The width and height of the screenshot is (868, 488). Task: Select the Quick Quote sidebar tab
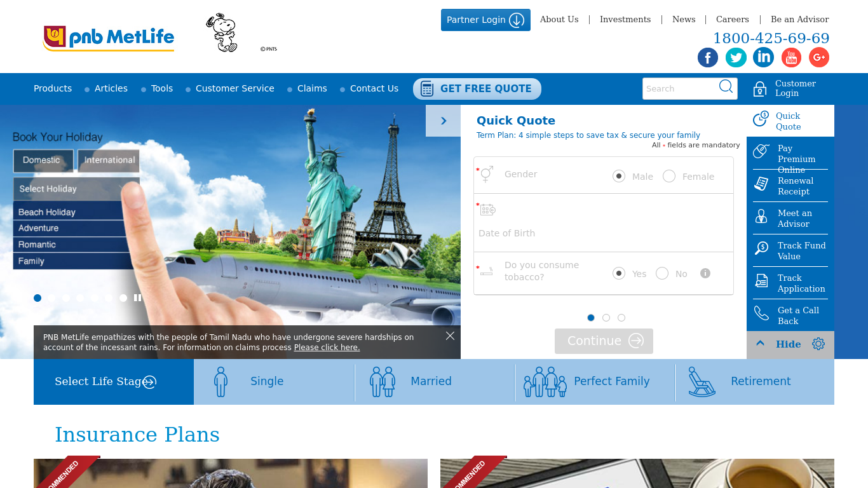point(790,121)
